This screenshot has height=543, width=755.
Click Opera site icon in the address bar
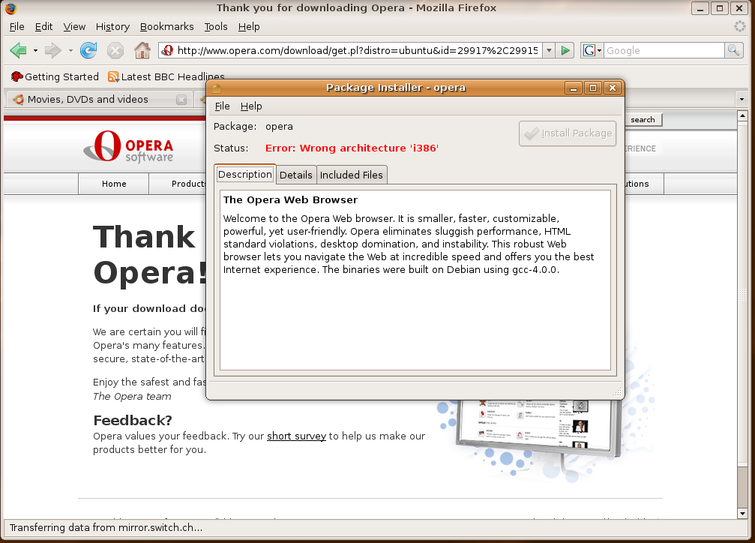pos(167,50)
